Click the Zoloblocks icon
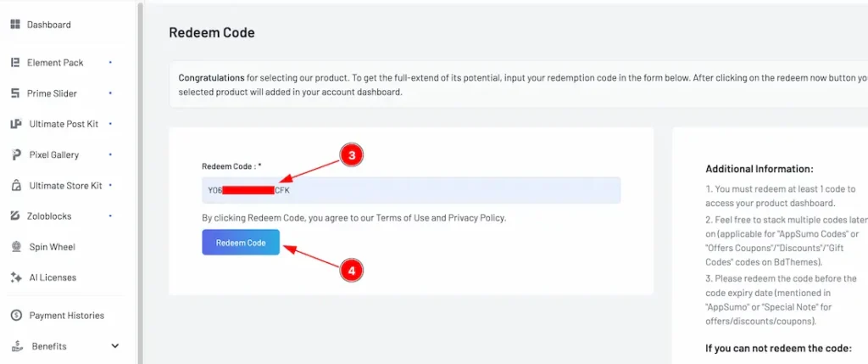This screenshot has width=868, height=364. click(x=15, y=216)
